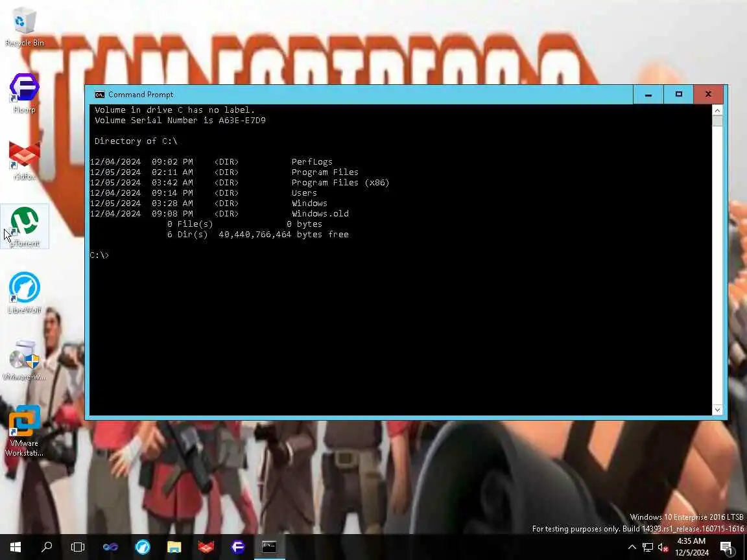Close the Command Prompt window
The height and width of the screenshot is (560, 747).
pos(708,94)
